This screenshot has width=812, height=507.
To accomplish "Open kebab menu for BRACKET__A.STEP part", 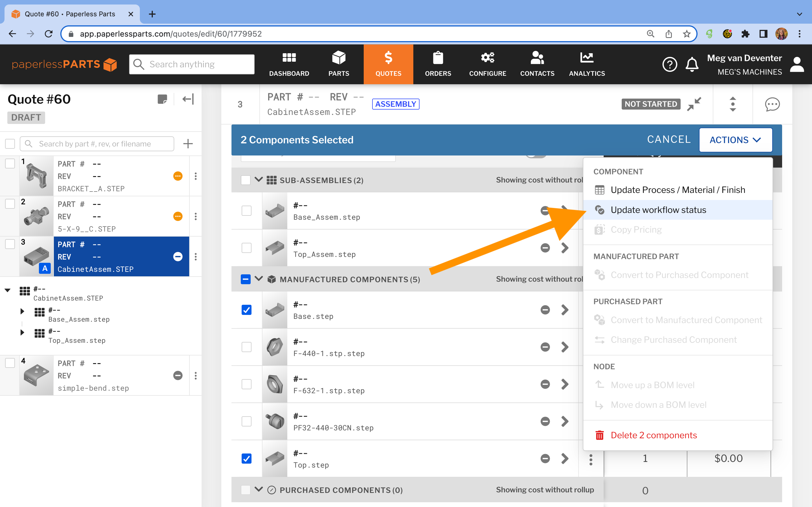I will (x=196, y=176).
